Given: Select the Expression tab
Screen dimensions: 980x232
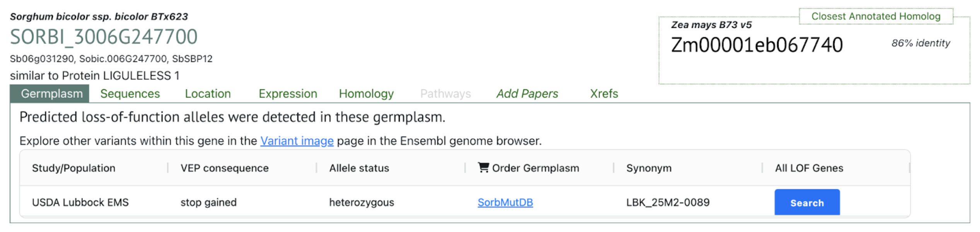Looking at the screenshot, I should tap(288, 94).
